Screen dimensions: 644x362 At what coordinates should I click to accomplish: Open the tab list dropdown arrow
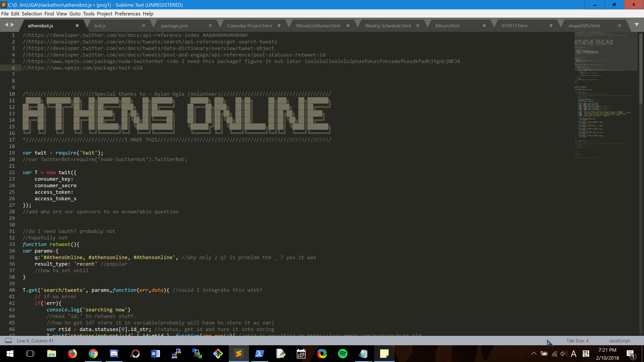637,24
